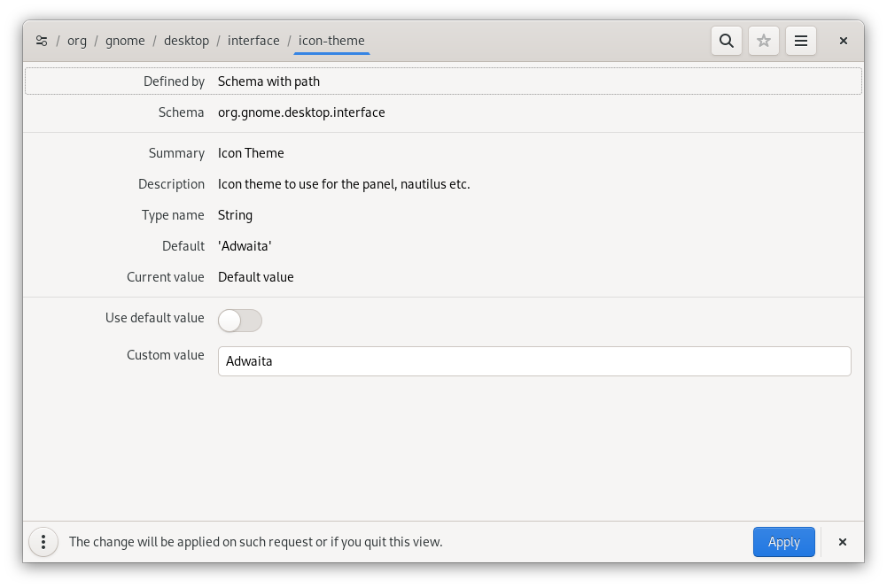The image size is (887, 588).
Task: Select the Schema org.gnome.desktop.interface row
Action: tap(443, 112)
